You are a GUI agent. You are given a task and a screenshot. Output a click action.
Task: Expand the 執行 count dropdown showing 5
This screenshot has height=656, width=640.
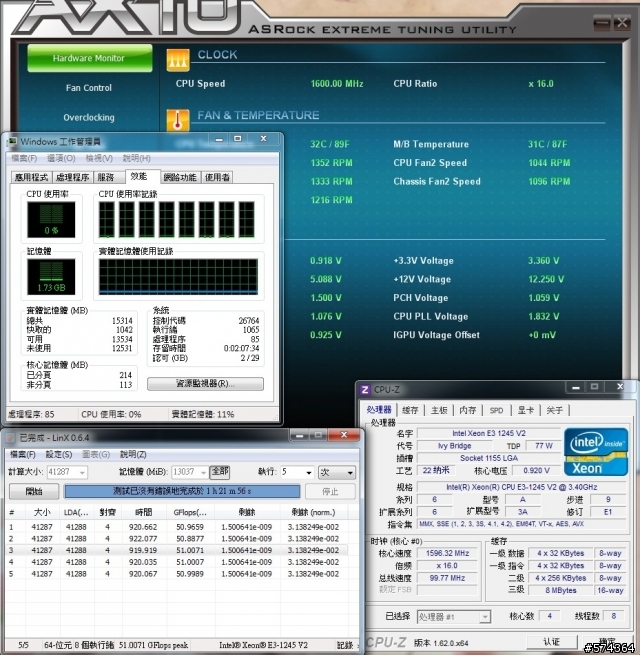(309, 473)
